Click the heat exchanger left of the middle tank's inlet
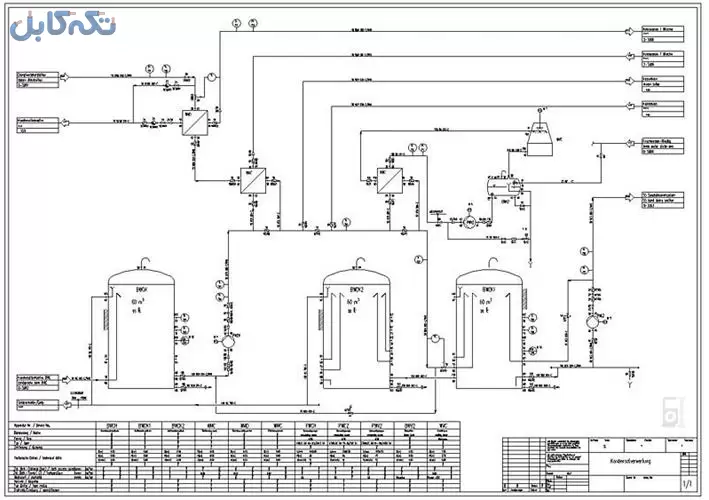 [x=251, y=178]
